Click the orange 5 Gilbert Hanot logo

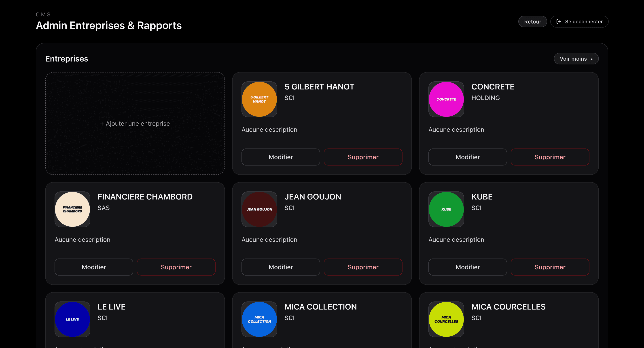pos(259,99)
